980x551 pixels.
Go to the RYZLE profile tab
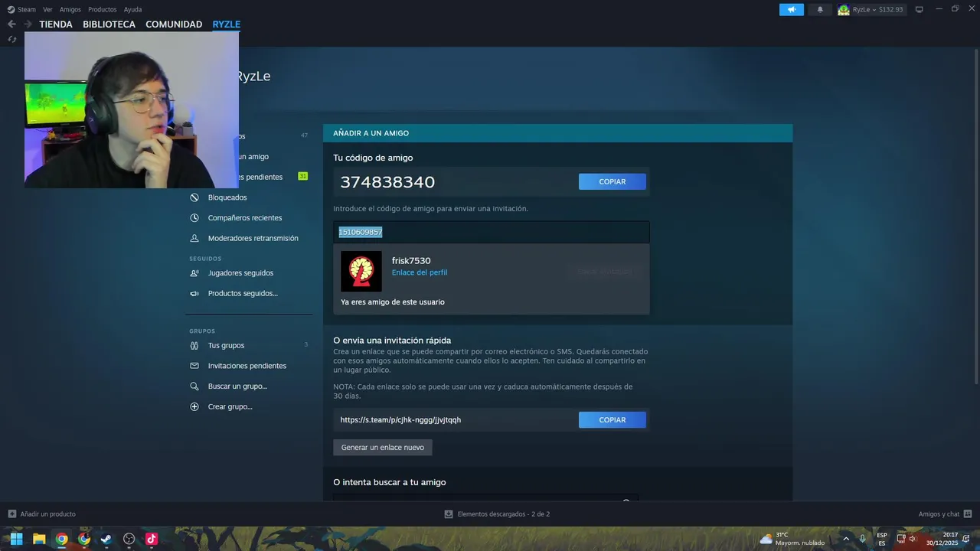coord(227,24)
